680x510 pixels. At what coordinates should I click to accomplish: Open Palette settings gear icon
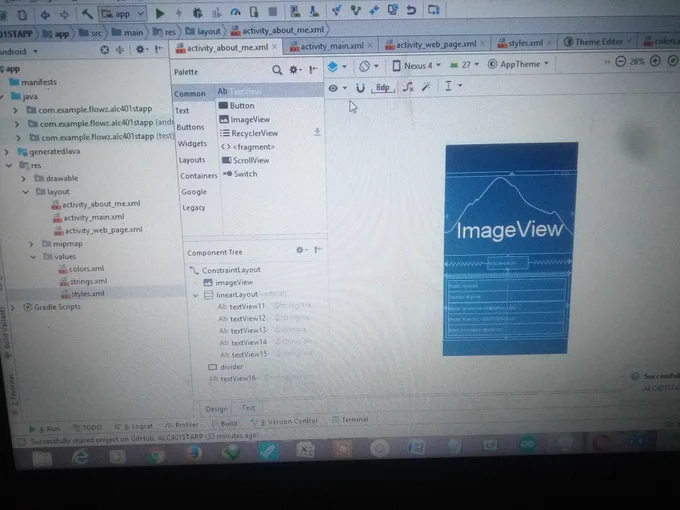(x=294, y=69)
